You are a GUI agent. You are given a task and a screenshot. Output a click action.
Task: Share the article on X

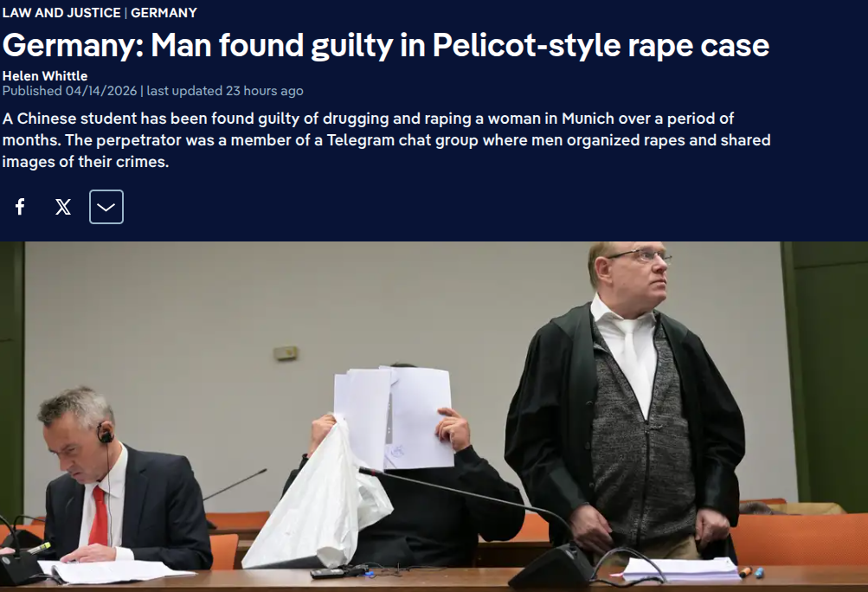(x=63, y=207)
